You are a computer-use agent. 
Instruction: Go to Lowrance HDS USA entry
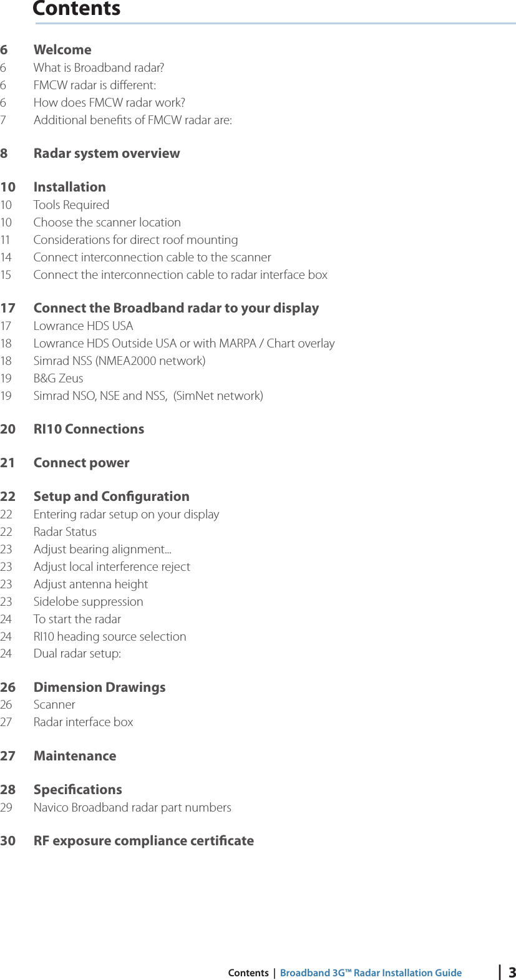coord(83,326)
